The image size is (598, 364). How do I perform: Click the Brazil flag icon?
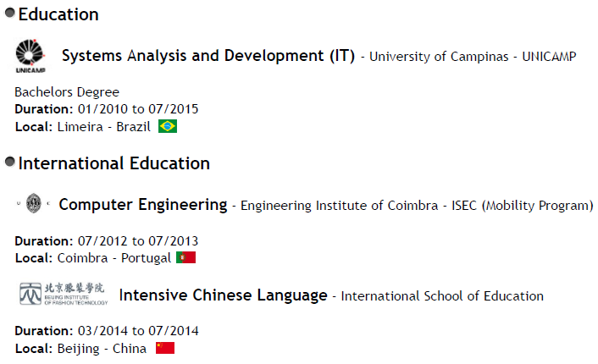pos(168,126)
